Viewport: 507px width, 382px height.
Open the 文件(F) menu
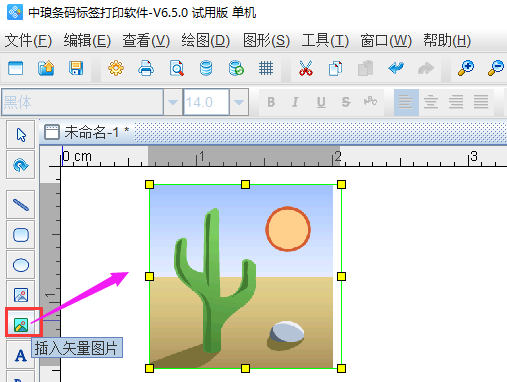(28, 41)
